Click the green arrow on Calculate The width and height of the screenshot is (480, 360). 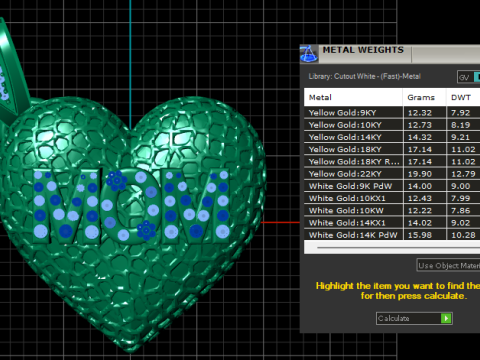(x=446, y=318)
